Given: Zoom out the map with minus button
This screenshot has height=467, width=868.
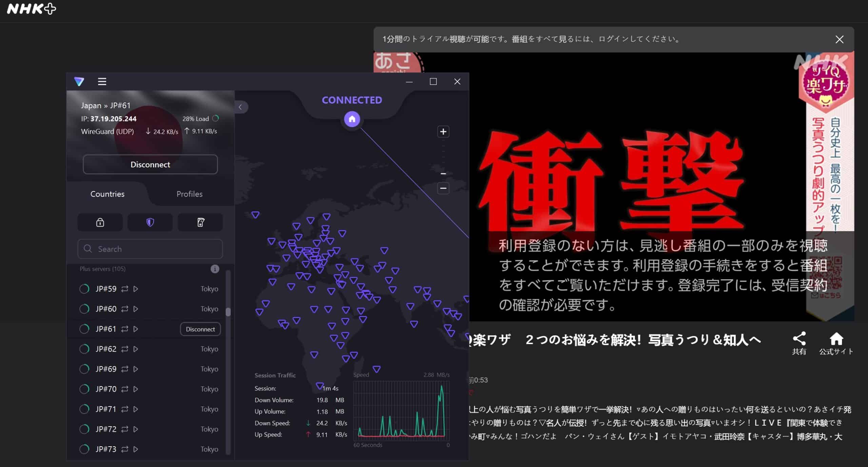Looking at the screenshot, I should [x=443, y=188].
